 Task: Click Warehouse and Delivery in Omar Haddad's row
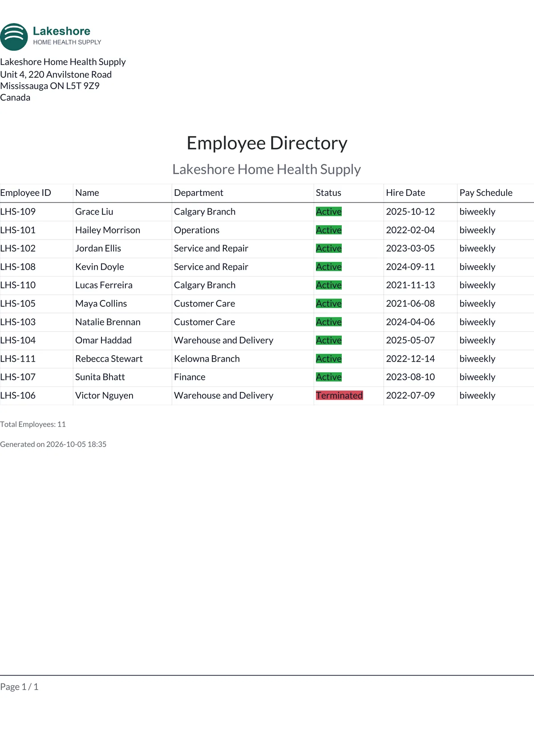coord(223,340)
